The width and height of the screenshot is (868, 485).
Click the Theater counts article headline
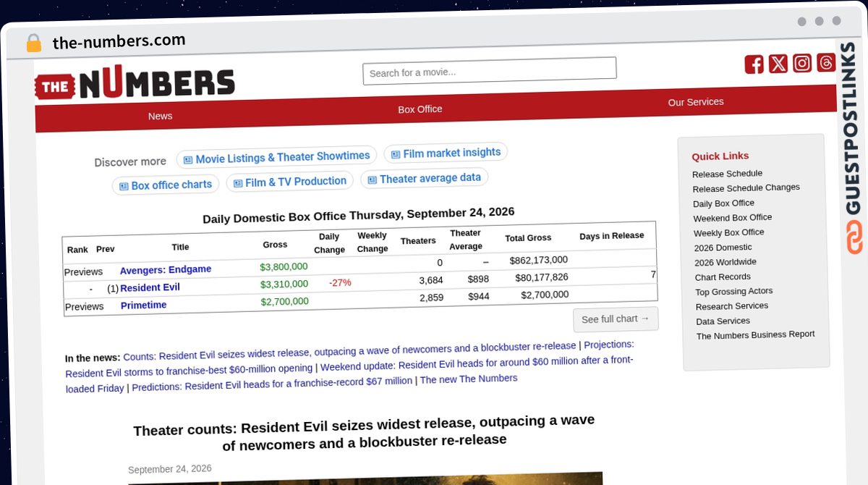pyautogui.click(x=364, y=432)
